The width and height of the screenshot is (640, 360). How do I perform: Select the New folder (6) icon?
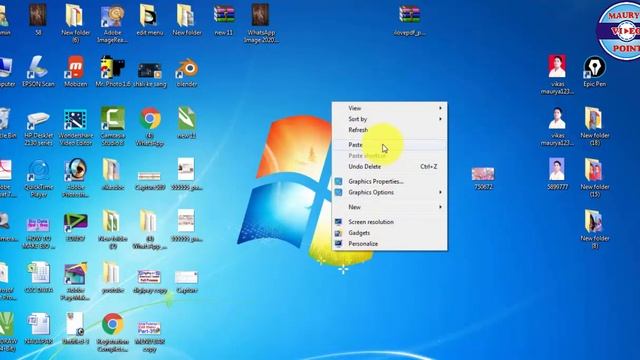tap(76, 23)
